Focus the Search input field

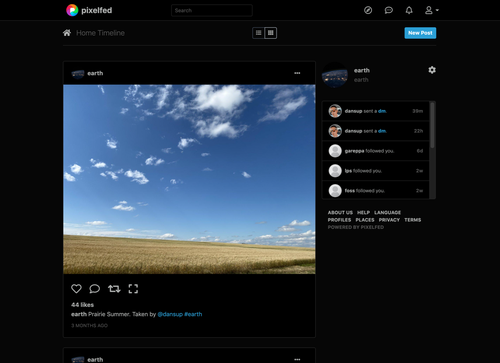(x=212, y=10)
